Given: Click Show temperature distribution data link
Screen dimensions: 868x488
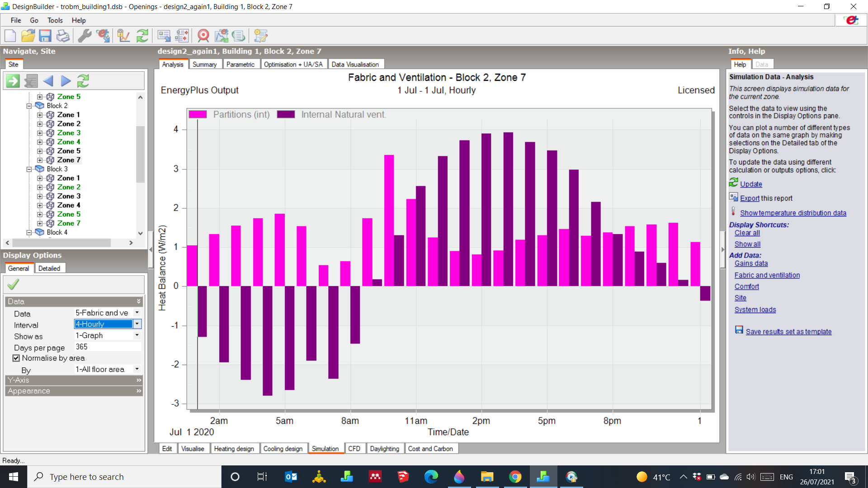Looking at the screenshot, I should pos(793,213).
